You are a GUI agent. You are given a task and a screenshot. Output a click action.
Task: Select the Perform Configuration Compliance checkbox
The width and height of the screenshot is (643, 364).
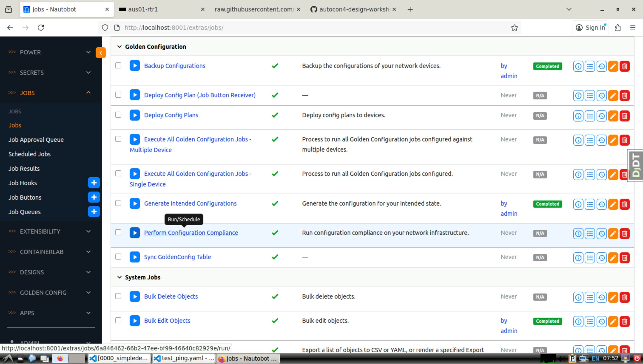tap(118, 233)
